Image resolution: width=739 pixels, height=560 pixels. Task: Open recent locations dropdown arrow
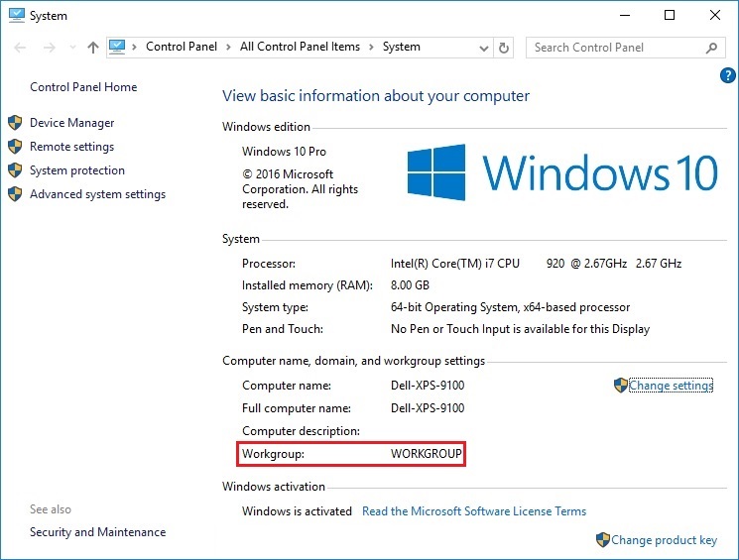(72, 48)
